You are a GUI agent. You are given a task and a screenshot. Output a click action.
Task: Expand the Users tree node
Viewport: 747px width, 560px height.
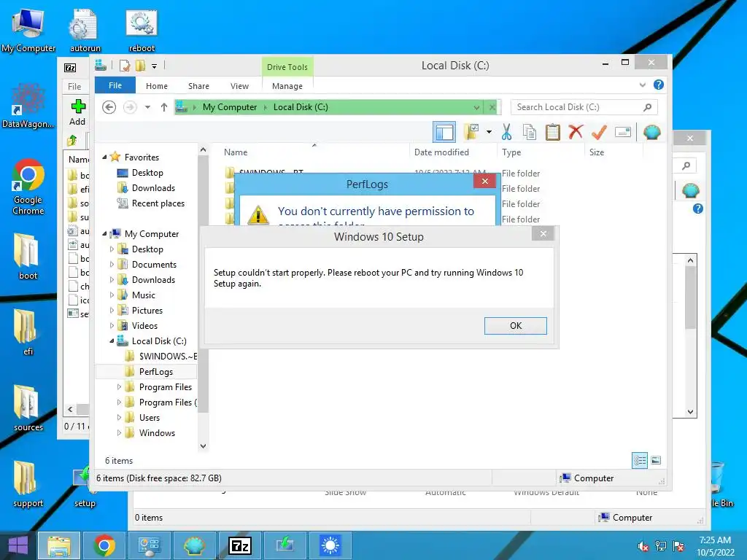tap(119, 418)
